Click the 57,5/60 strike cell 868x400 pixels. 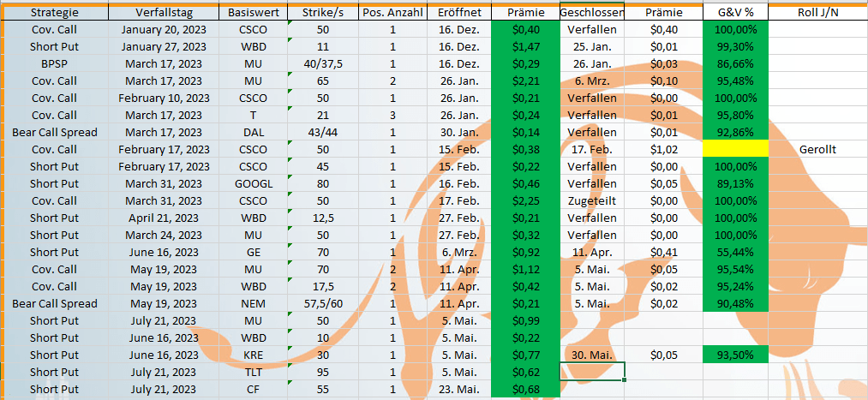322,304
